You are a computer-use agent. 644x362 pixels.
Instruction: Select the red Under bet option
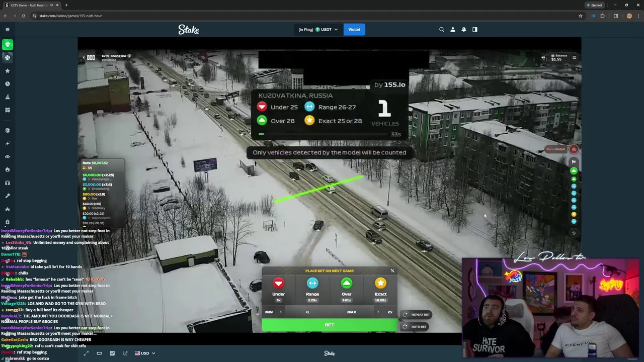point(278,289)
